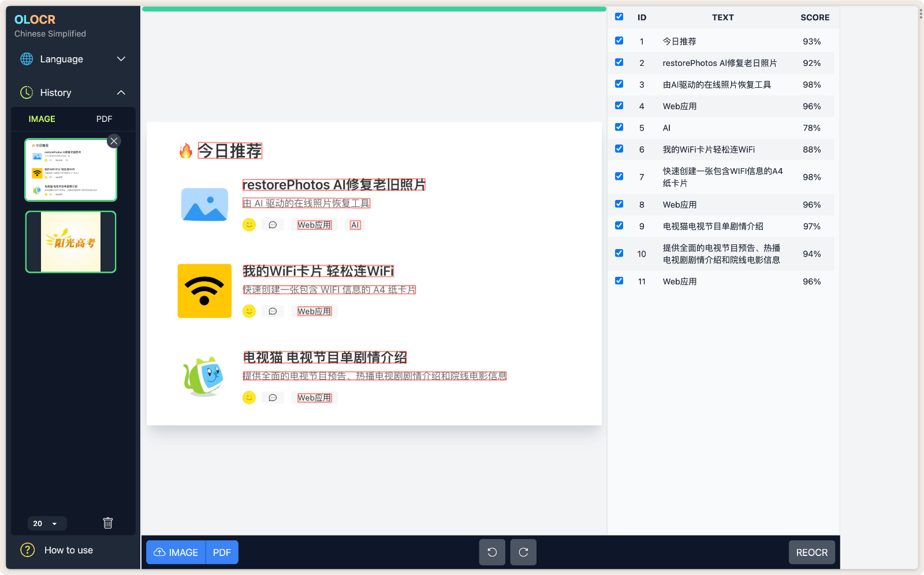
Task: Select the IMAGE tab in History
Action: click(x=42, y=118)
